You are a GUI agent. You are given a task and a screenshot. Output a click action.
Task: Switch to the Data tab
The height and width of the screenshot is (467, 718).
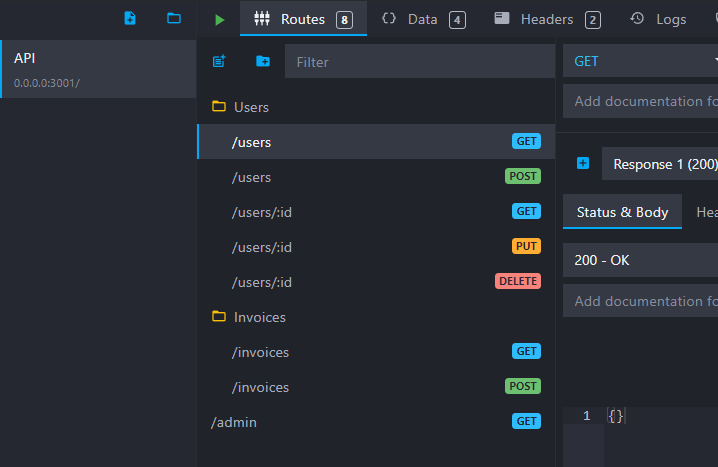tap(423, 19)
